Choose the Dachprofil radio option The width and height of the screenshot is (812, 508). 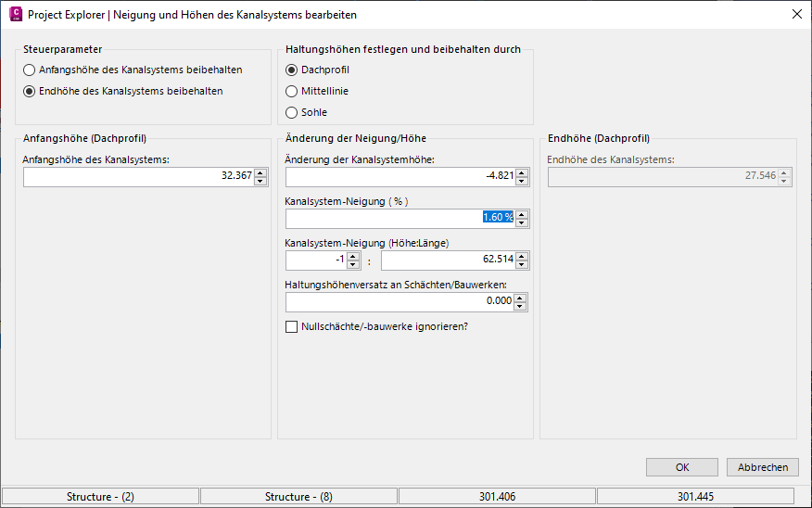click(292, 70)
